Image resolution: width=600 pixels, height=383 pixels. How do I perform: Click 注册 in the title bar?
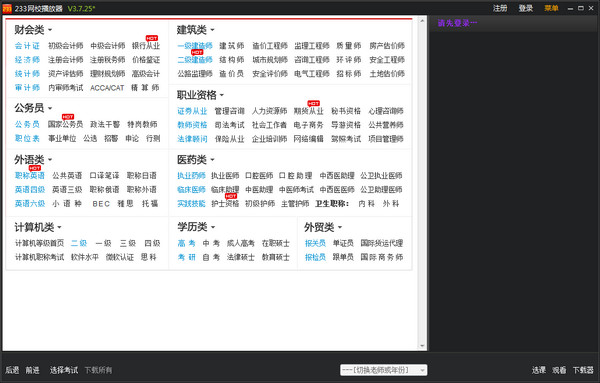500,8
